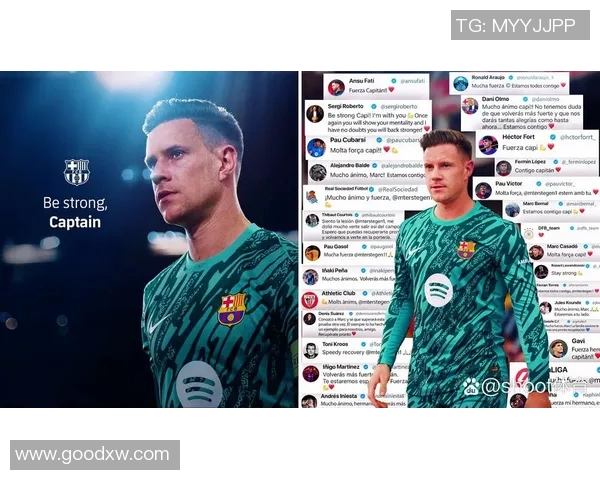600x480 pixels.
Task: Click Sergi Roberto's profile avatar
Action: pos(315,114)
